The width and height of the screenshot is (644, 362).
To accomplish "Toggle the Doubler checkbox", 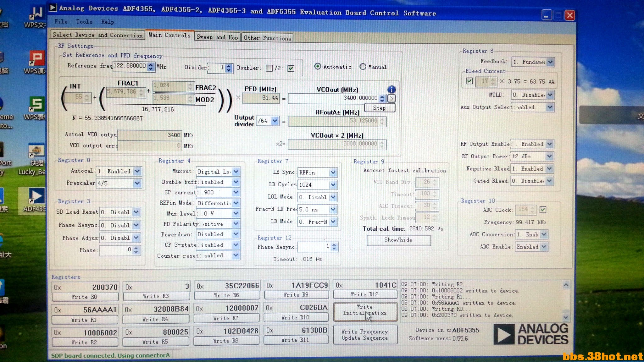I will tap(269, 68).
